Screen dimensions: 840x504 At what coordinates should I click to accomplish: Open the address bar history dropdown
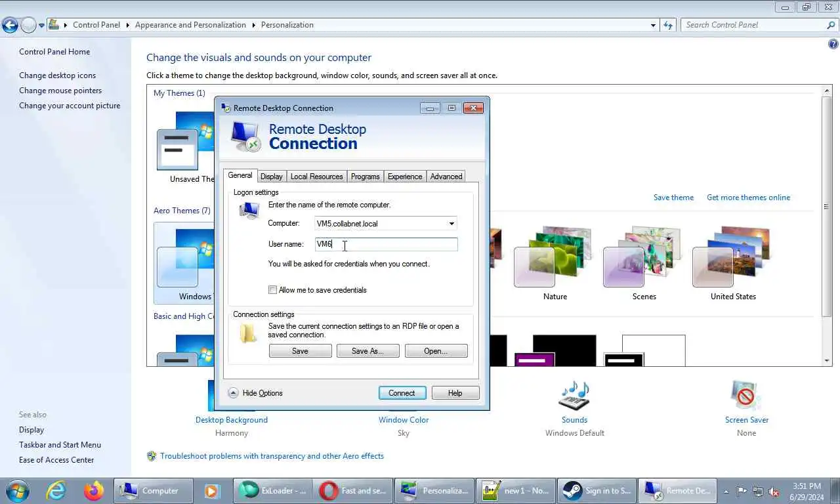653,25
